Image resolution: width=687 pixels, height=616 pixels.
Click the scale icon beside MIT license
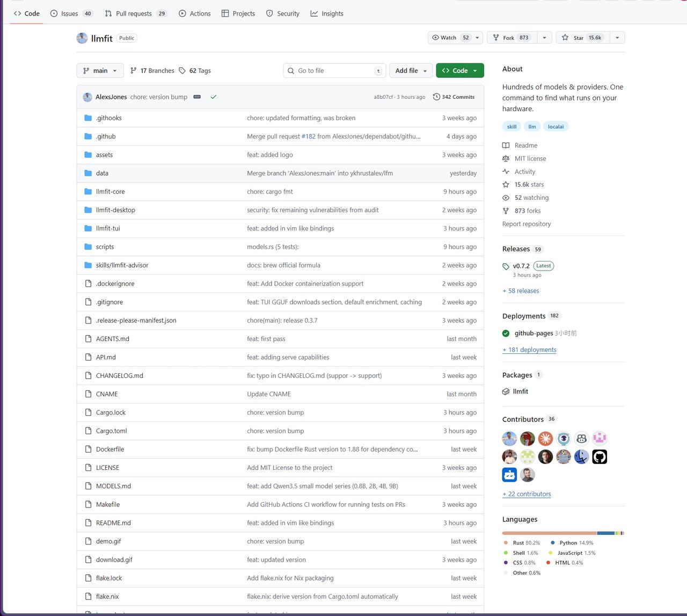click(506, 158)
